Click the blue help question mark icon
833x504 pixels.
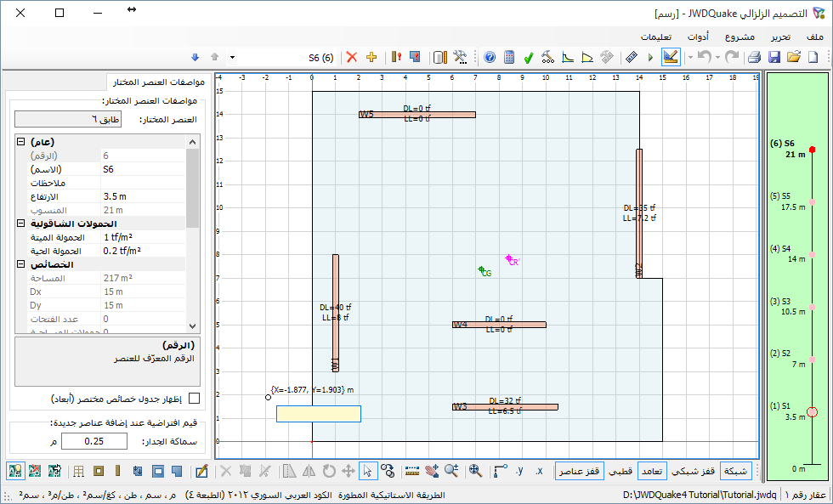[x=490, y=57]
